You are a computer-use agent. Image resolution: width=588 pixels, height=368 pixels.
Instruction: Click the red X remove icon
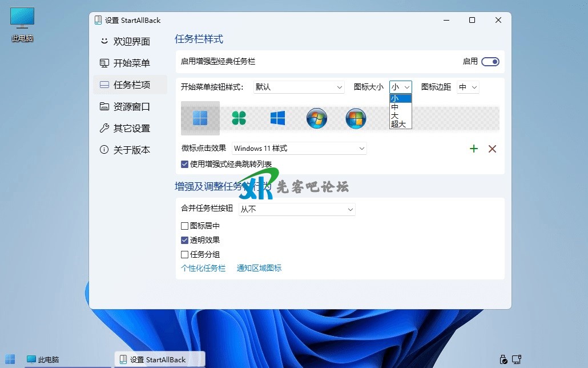click(492, 149)
